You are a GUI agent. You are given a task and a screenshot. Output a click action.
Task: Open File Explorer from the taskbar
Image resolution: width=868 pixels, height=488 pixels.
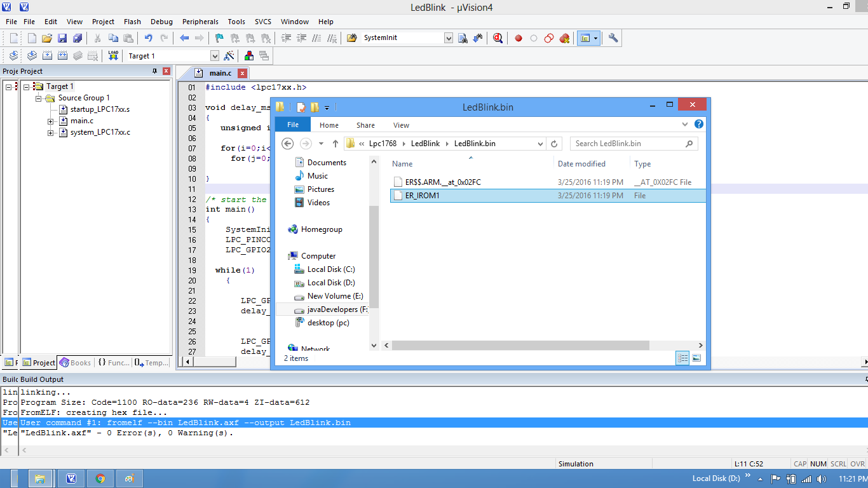point(39,478)
